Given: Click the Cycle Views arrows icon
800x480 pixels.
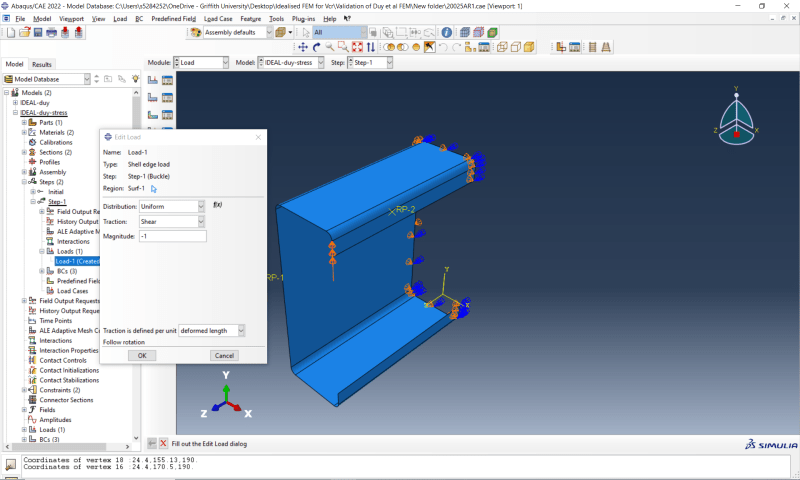Looking at the screenshot, I should click(x=371, y=47).
